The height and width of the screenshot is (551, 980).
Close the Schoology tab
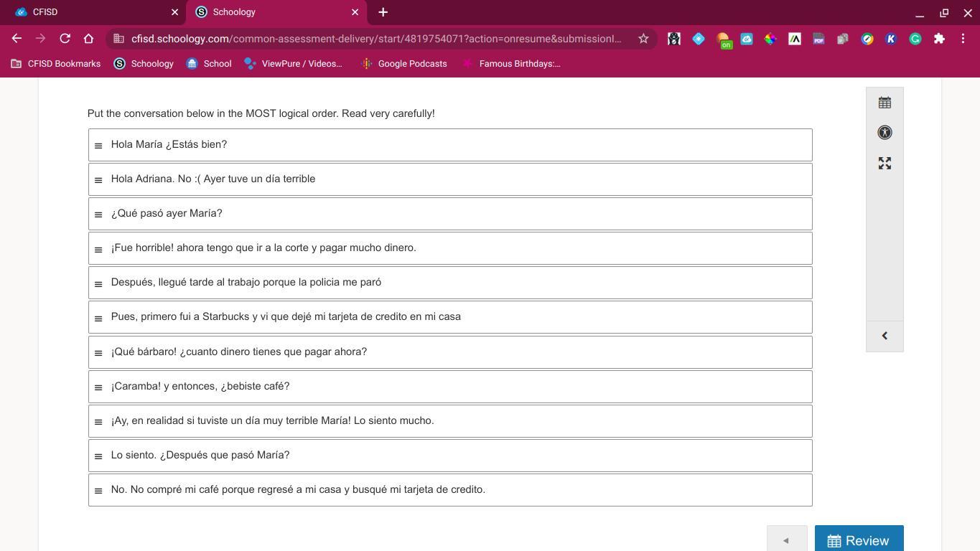click(355, 12)
